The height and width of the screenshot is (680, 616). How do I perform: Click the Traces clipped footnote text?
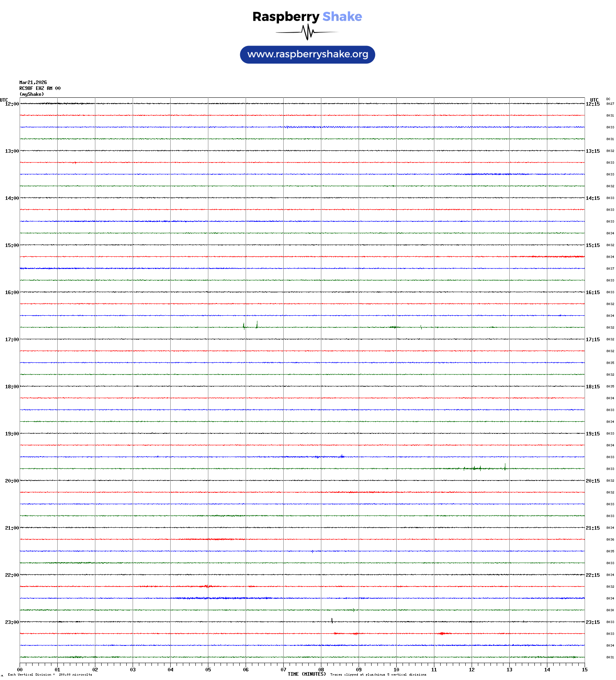[x=378, y=675]
